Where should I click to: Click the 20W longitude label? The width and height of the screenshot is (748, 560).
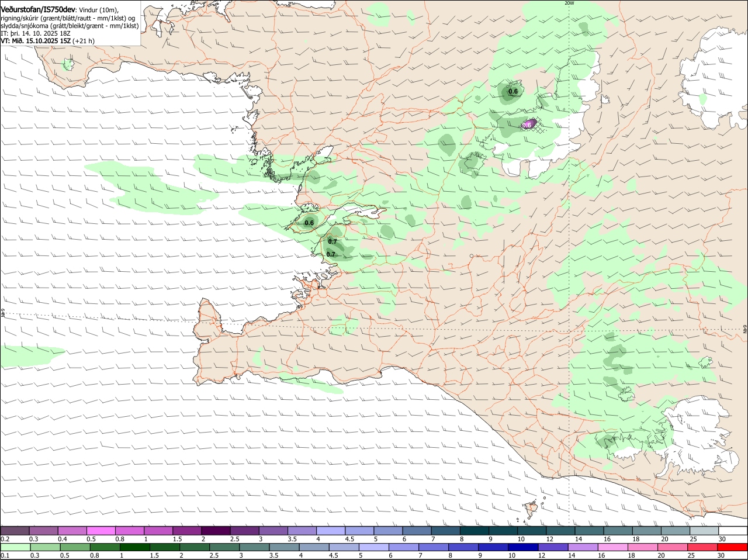coord(569,3)
